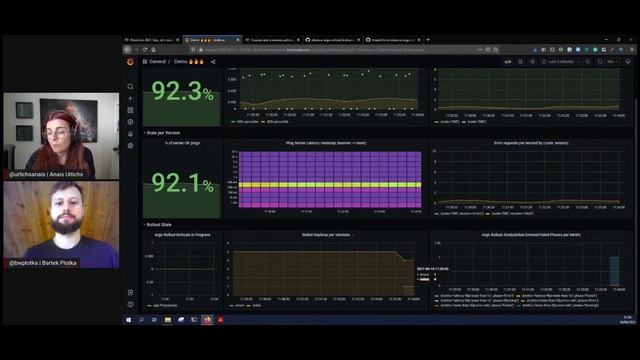This screenshot has width=640, height=360.
Task: Open the Alerting bell icon in sidebar
Action: coord(130,134)
